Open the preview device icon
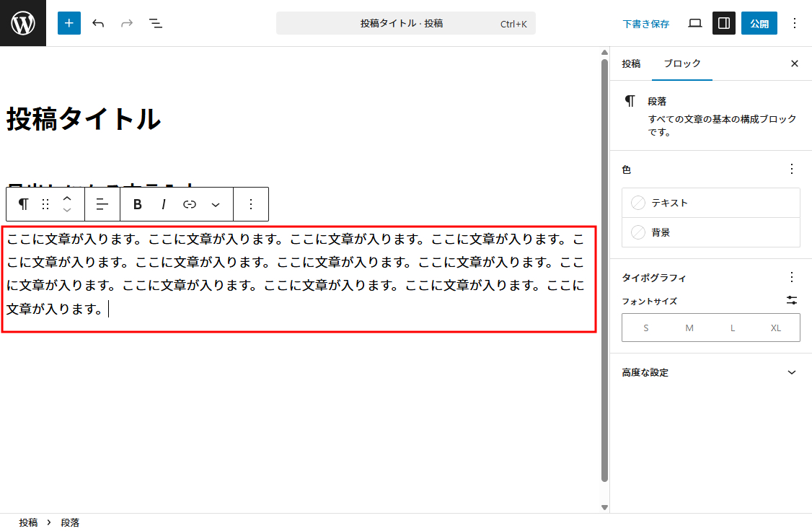812x531 pixels. 695,23
